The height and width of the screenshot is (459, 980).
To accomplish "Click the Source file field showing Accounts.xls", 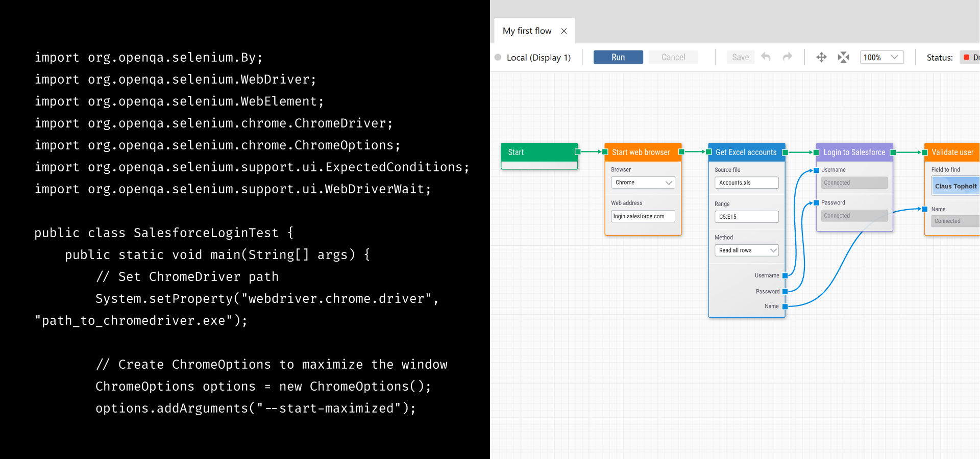I will [746, 183].
